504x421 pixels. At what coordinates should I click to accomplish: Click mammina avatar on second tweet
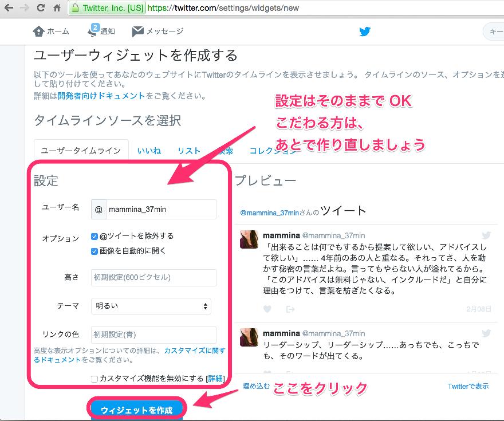[249, 337]
